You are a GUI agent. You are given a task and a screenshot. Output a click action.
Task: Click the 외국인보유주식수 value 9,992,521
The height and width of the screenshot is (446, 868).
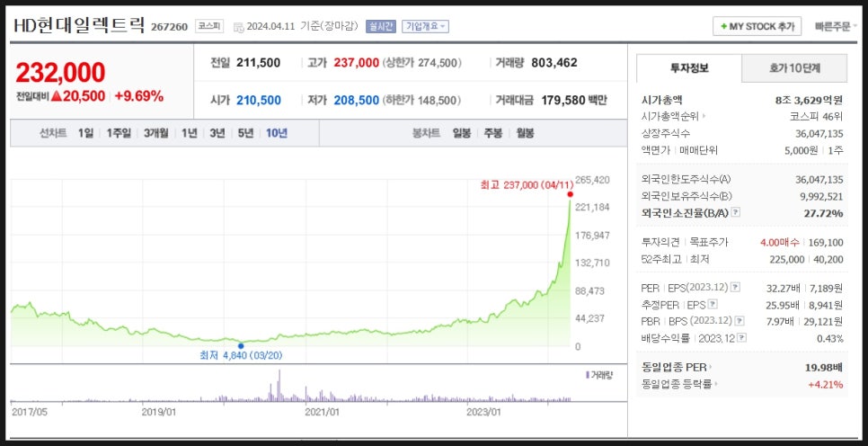coord(821,196)
